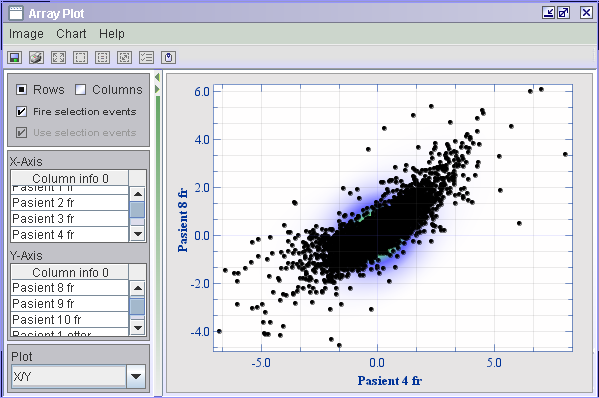Click the Y-Axis list scrollbar thumb
The height and width of the screenshot is (398, 599).
point(138,306)
